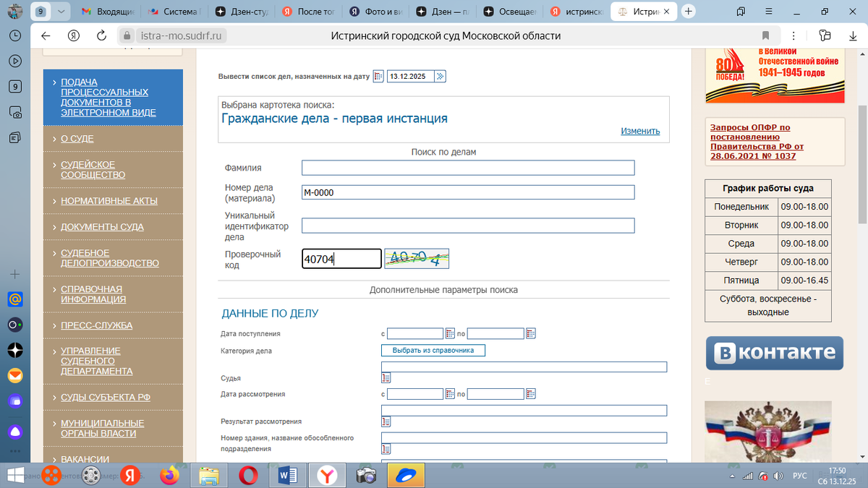Switch to the Освещение tab
868x488 pixels.
[x=509, y=12]
